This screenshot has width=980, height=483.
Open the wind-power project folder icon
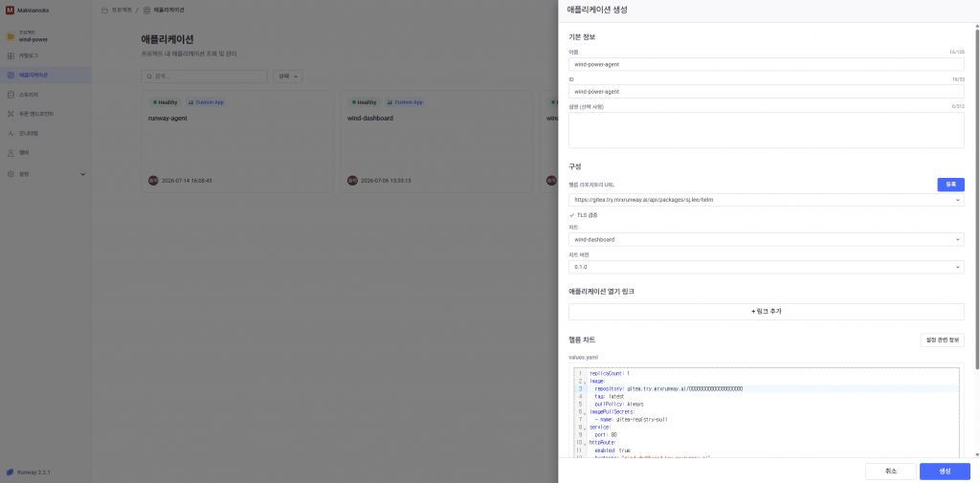10,35
